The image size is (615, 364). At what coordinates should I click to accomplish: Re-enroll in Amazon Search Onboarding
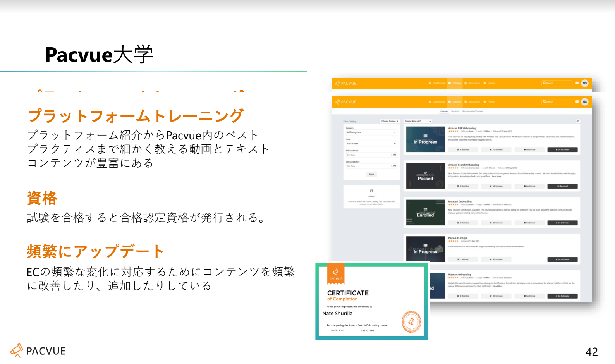click(562, 186)
